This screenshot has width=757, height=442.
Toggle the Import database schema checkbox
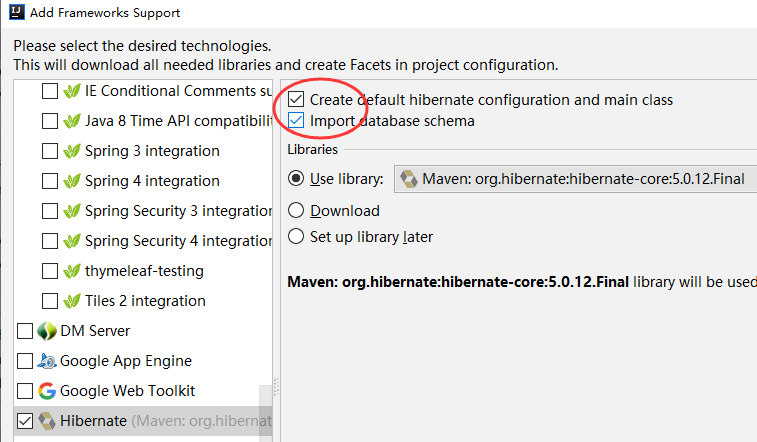click(x=296, y=121)
